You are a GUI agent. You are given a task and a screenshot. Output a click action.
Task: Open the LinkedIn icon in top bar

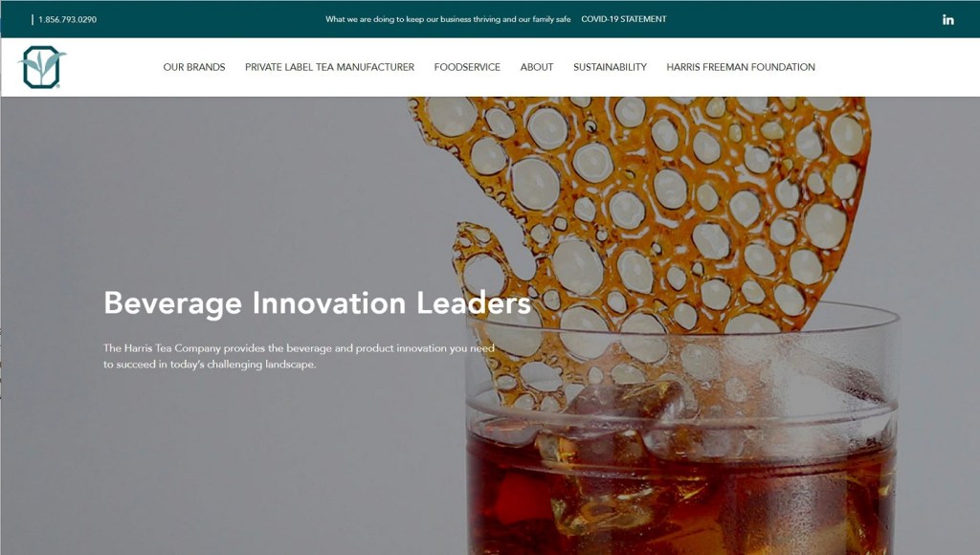948,19
